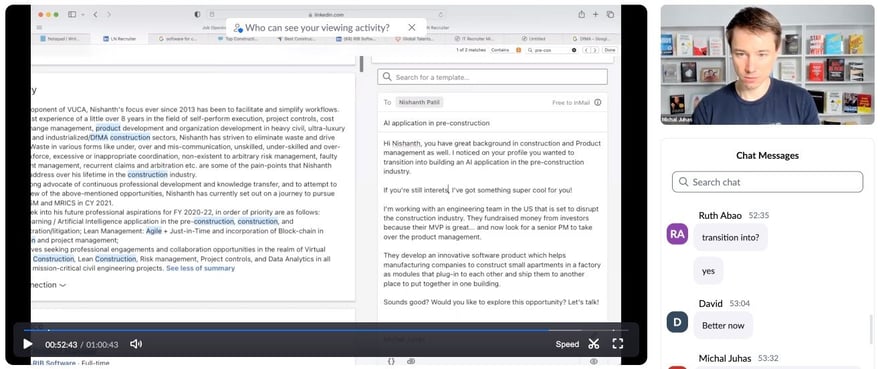Go back in Safari history
Screen dimensions: 880x369
[x=95, y=14]
